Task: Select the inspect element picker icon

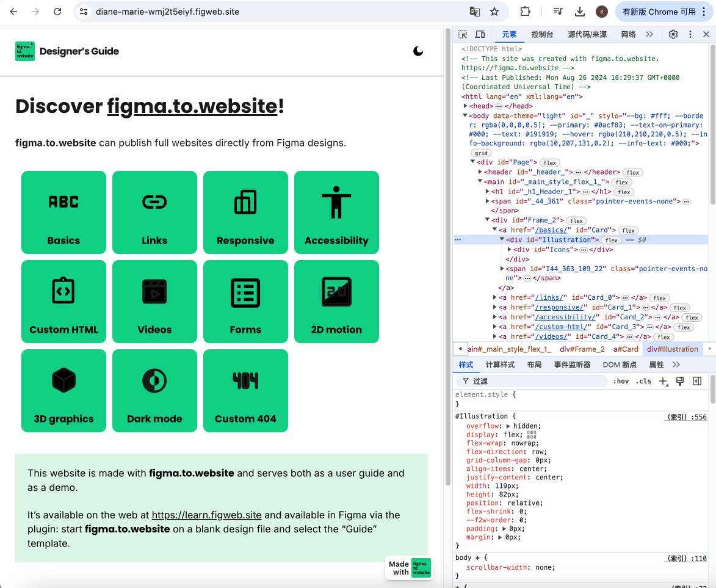Action: tap(462, 35)
